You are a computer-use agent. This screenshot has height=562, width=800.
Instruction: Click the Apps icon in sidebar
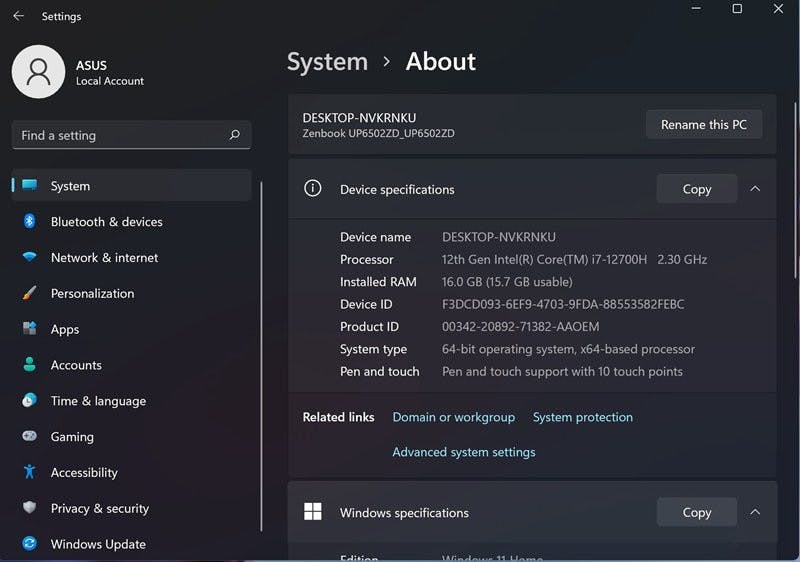coord(30,328)
